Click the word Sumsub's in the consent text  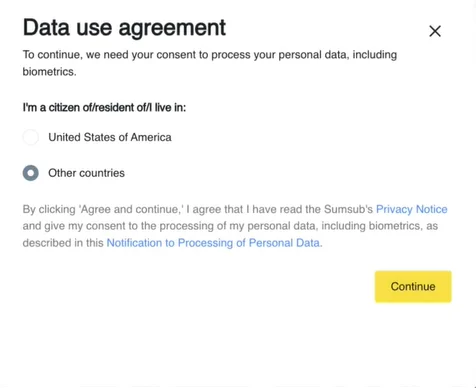point(348,209)
